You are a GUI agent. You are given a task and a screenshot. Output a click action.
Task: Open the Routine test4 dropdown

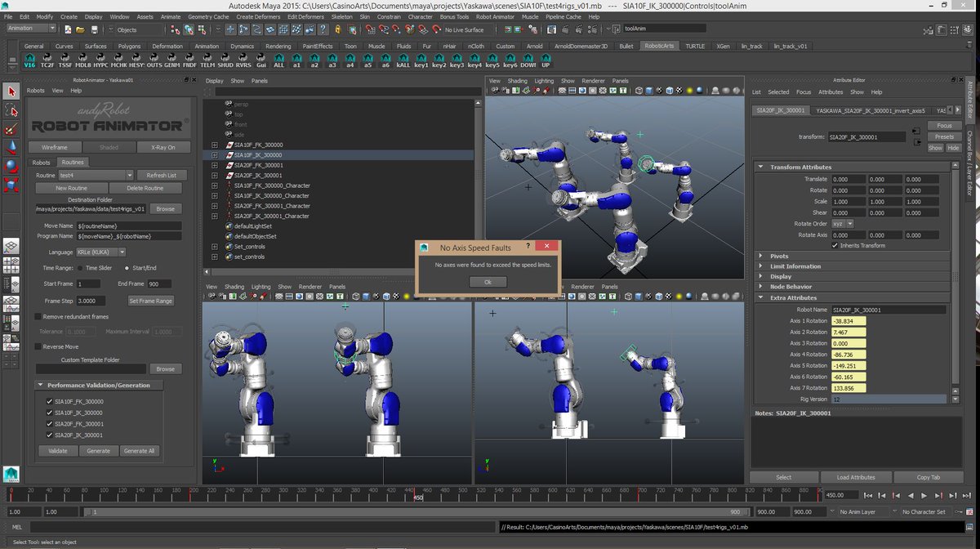pyautogui.click(x=96, y=175)
